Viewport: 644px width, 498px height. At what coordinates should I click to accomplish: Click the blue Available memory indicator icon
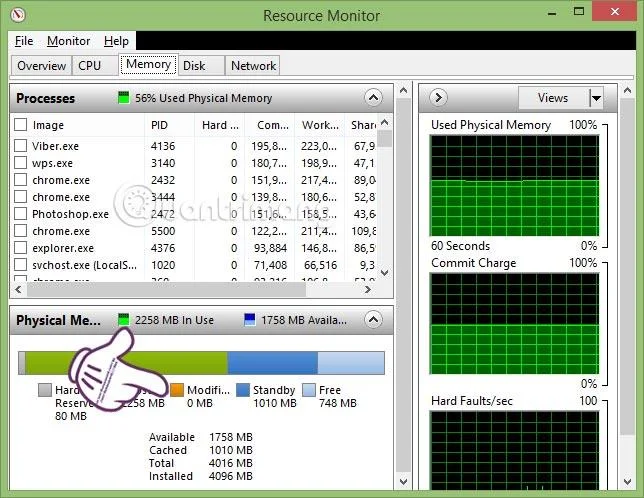pyautogui.click(x=250, y=319)
